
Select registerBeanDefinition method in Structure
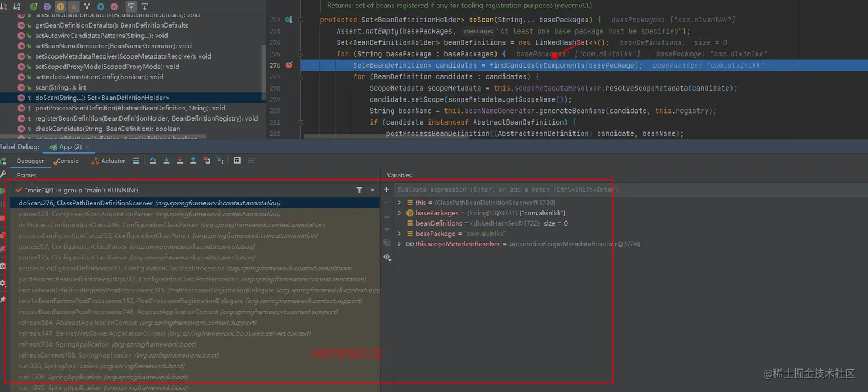[x=146, y=118]
